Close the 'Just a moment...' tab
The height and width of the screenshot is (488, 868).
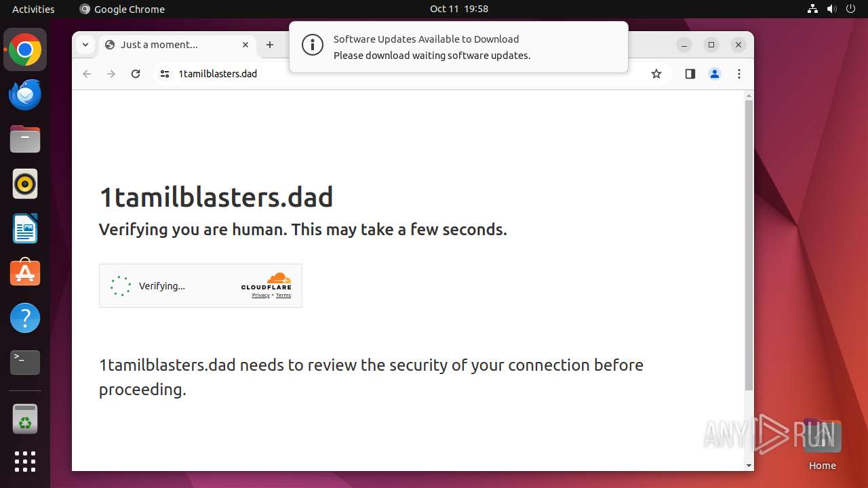245,45
